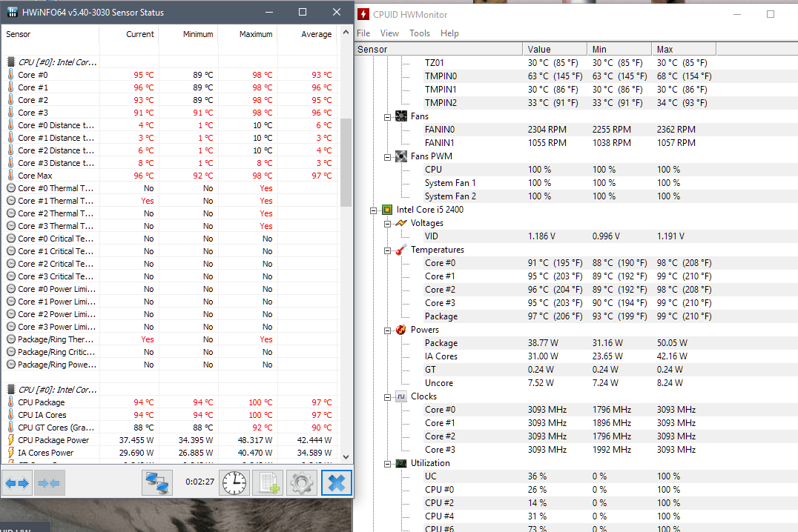Click the first CPU [#0] Intel Core chip icon
Image resolution: width=798 pixels, height=532 pixels.
click(x=10, y=62)
